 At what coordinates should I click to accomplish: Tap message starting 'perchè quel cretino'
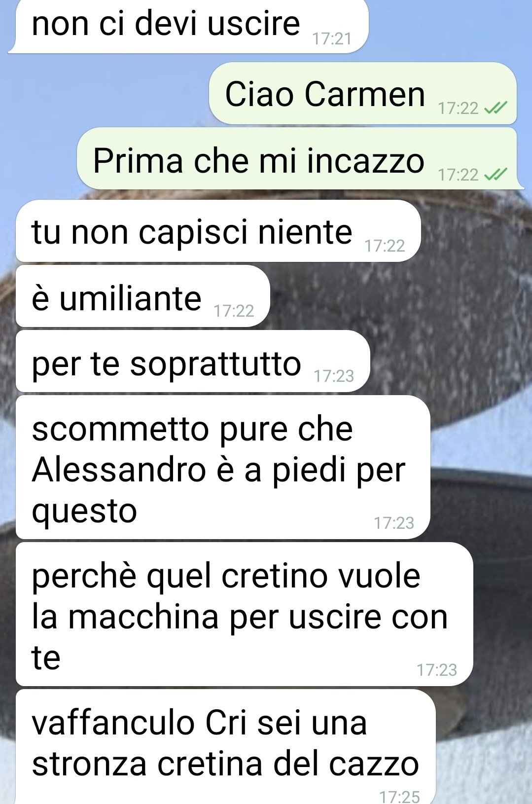pyautogui.click(x=244, y=614)
